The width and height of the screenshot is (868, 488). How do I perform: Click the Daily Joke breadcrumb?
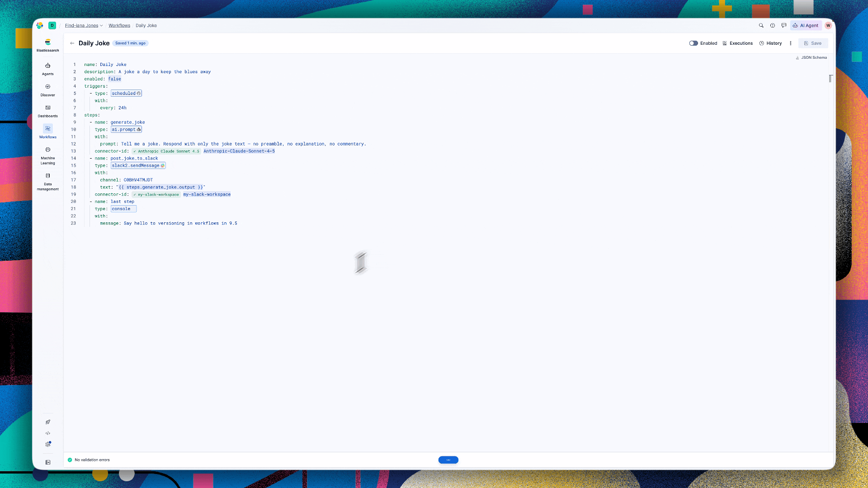146,25
